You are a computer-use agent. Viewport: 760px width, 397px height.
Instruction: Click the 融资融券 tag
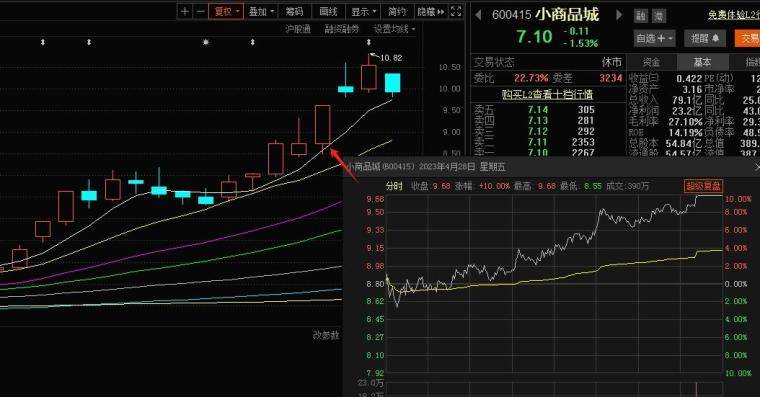click(x=342, y=29)
